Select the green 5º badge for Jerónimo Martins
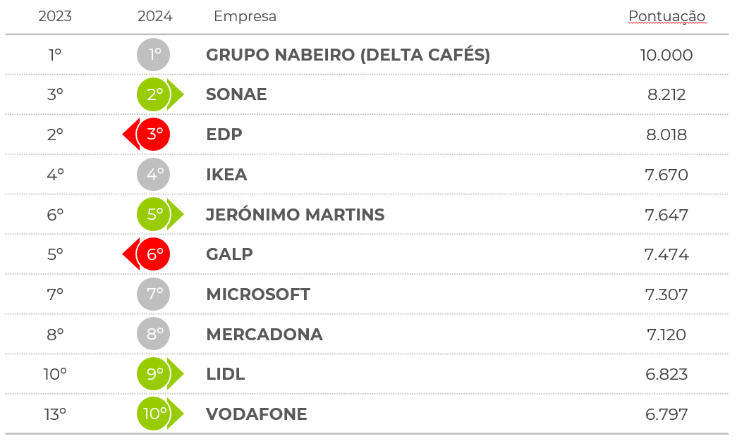Viewport: 737px width, 441px height. click(155, 214)
